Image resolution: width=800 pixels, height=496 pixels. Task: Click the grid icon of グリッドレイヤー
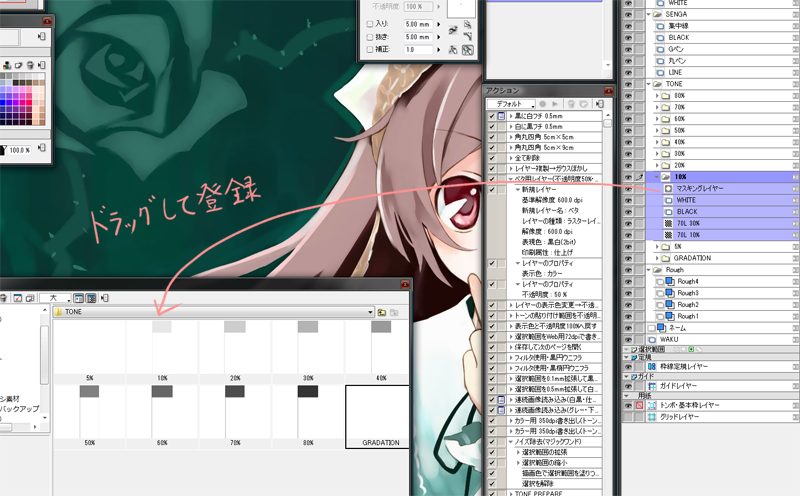coord(652,417)
